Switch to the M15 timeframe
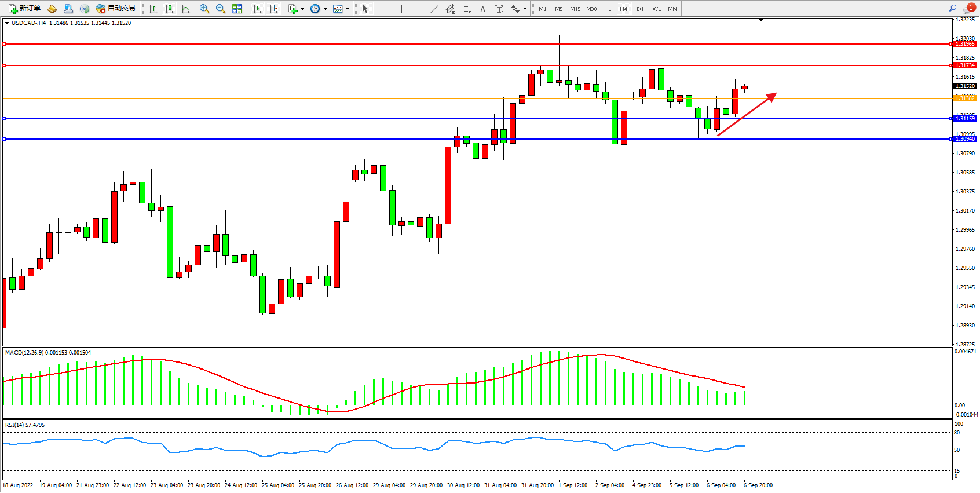Screen dimensions: 980x493 [x=575, y=9]
